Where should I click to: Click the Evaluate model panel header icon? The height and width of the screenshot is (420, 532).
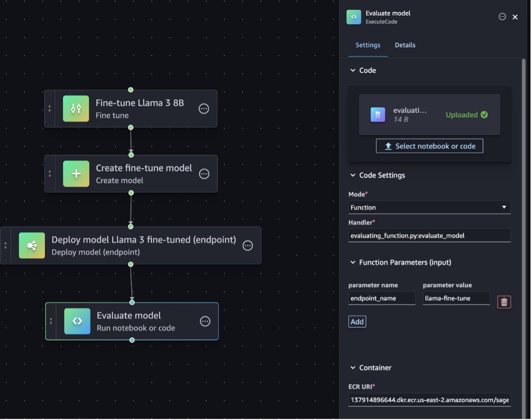coord(354,17)
